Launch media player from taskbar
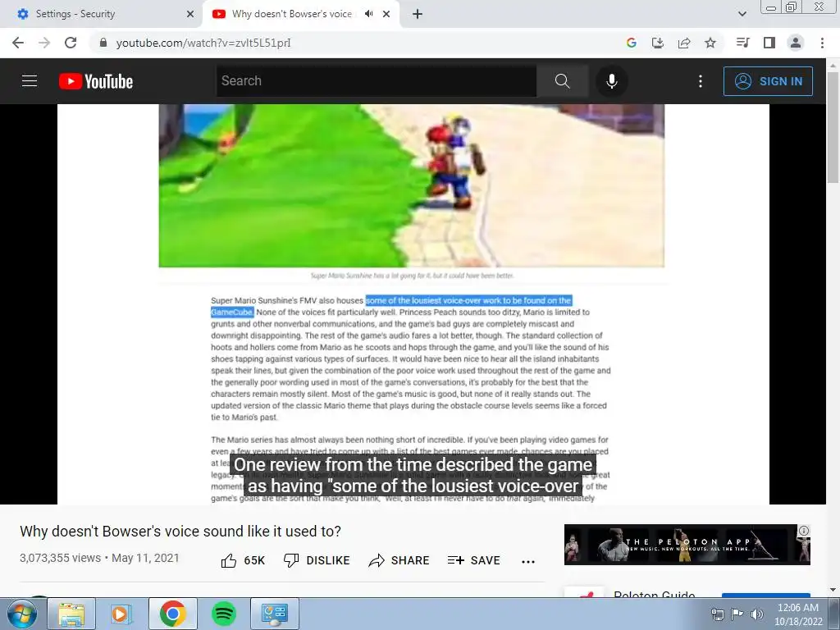This screenshot has width=840, height=630. [x=121, y=614]
